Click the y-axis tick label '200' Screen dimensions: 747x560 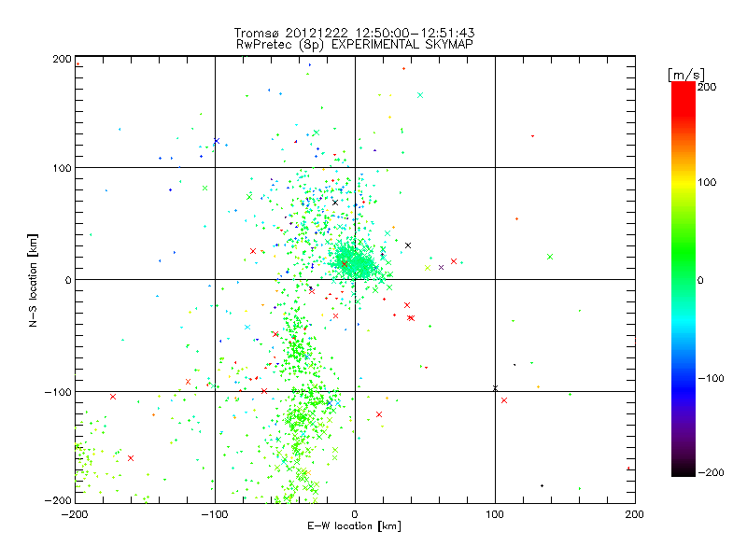[62, 59]
